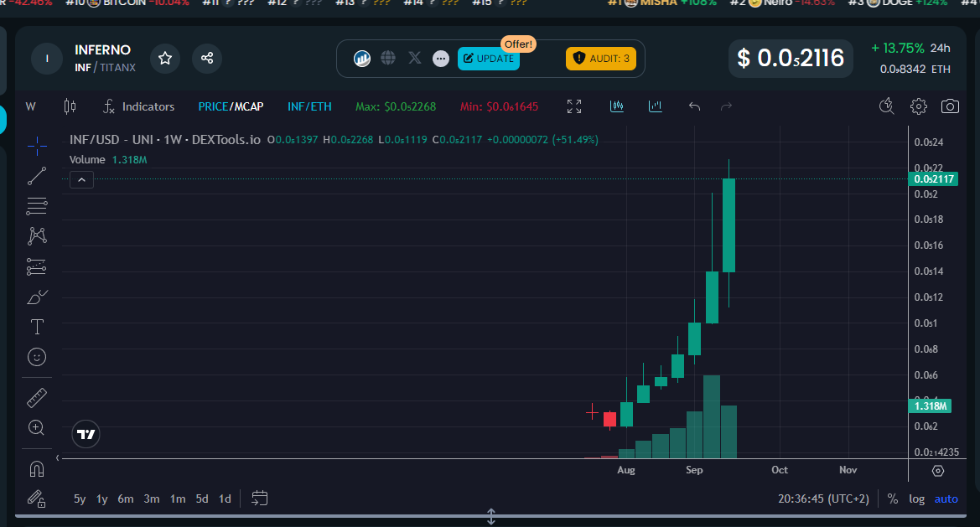
Task: Open the emoji sticker tool
Action: 36,357
